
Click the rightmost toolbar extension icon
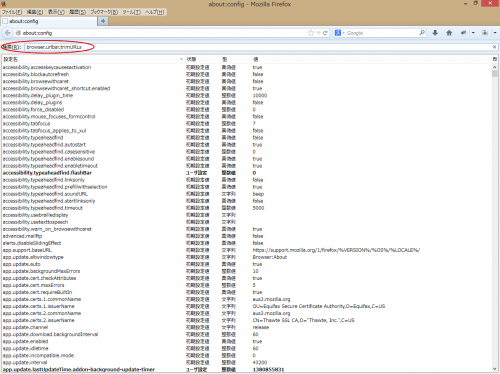(x=485, y=33)
